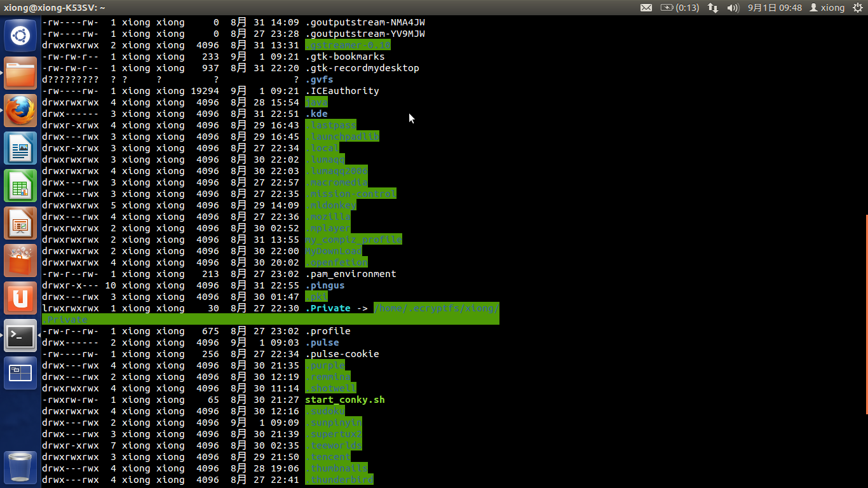Click the .supertux2 directory name
Image resolution: width=868 pixels, height=488 pixels.
[x=334, y=434]
